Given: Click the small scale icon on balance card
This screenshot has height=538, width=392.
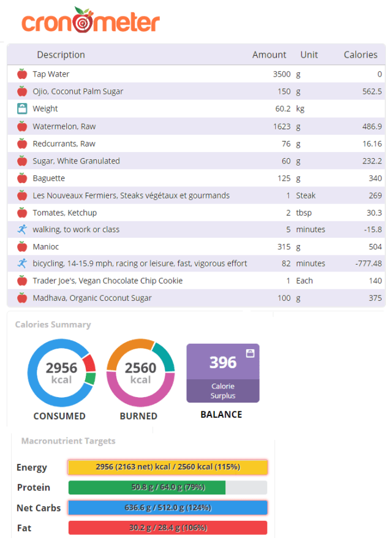Looking at the screenshot, I should click(x=250, y=354).
